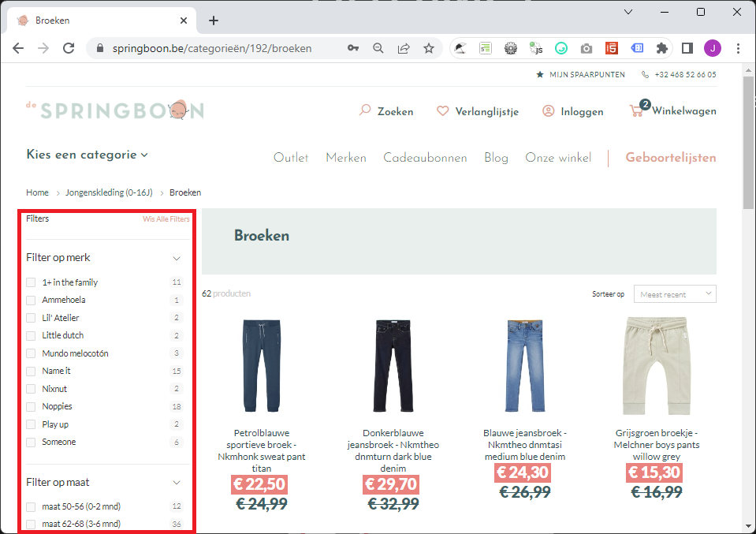Check the Lil' Atelier brand filter
Image resolution: width=756 pixels, height=534 pixels.
(31, 318)
